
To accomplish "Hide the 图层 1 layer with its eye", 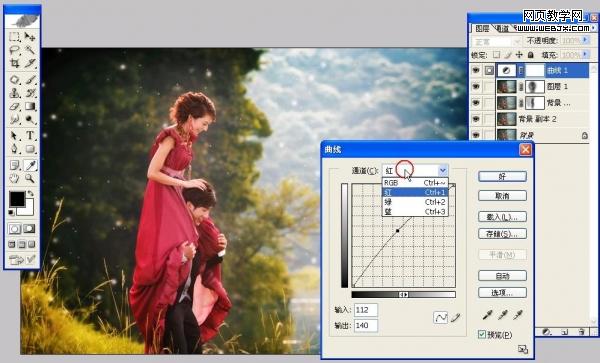I will pos(476,87).
